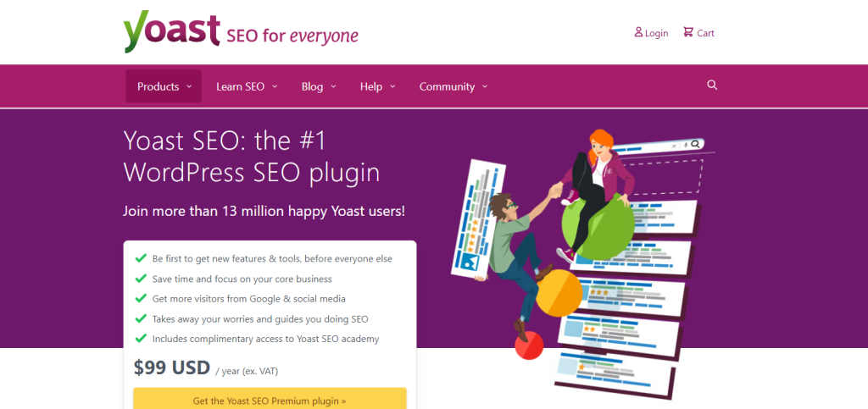The width and height of the screenshot is (868, 409).
Task: Click the Login link
Action: click(x=652, y=33)
